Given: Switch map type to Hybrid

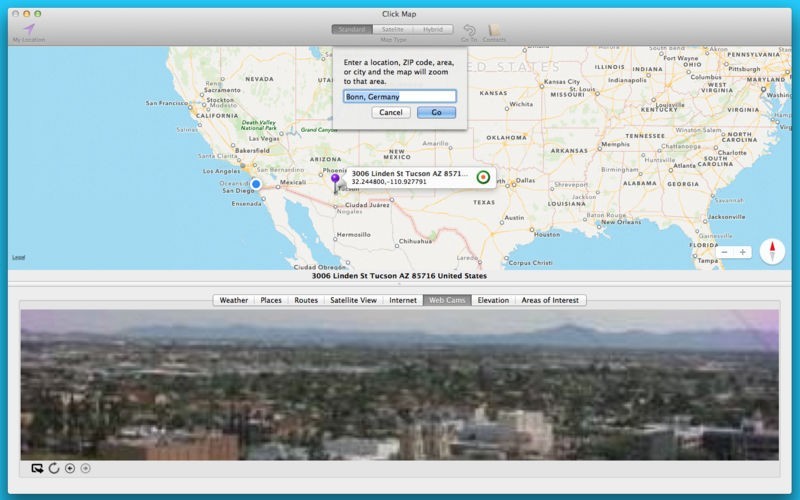Looking at the screenshot, I should (x=433, y=30).
